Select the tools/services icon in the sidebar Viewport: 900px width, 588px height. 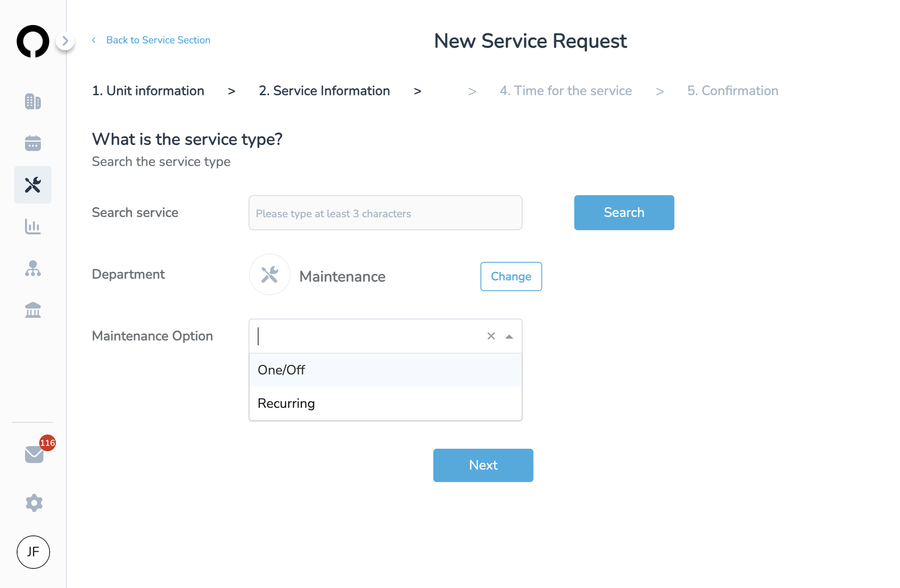pyautogui.click(x=33, y=185)
